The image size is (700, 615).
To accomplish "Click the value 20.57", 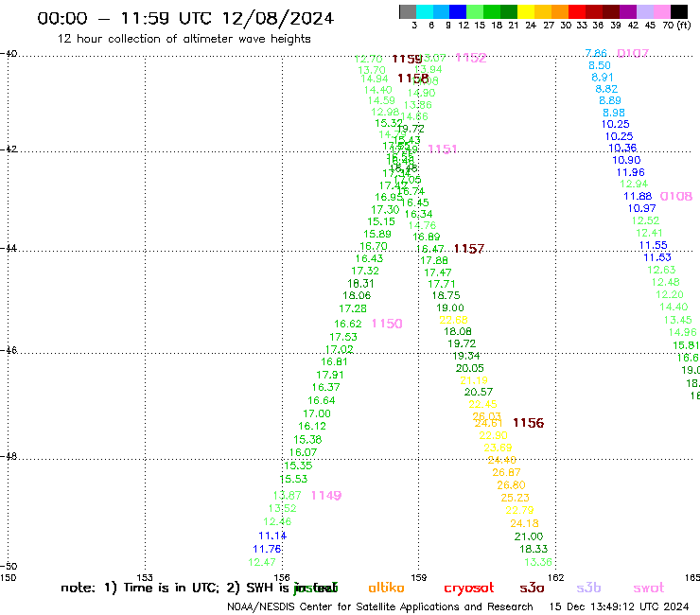I will (478, 392).
